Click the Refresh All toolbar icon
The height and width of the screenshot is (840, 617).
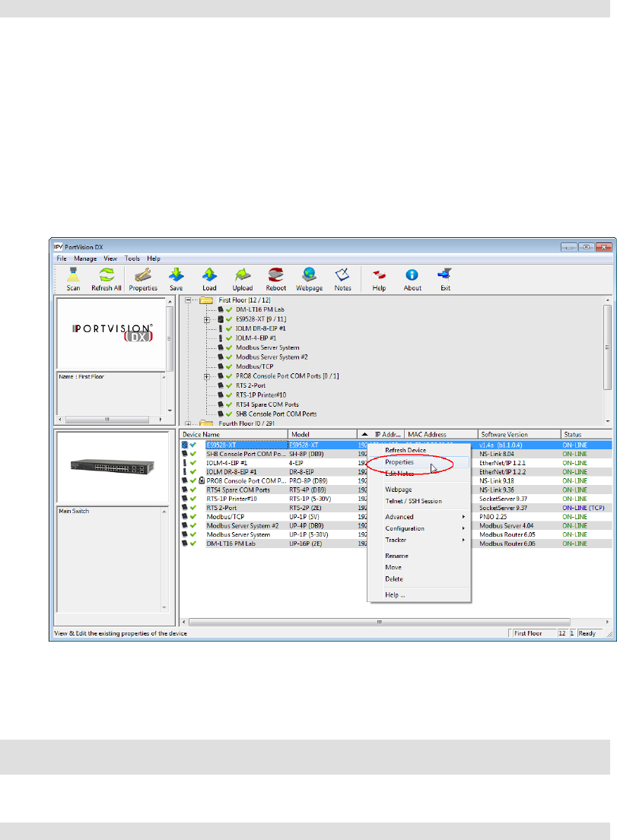coord(107,279)
